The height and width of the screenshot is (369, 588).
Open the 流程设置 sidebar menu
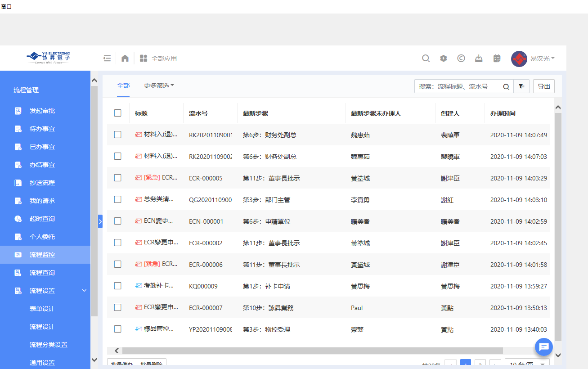[x=45, y=291]
